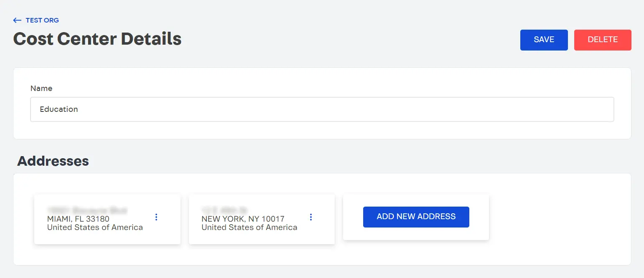Focus the Name input field containing Education

(322, 109)
